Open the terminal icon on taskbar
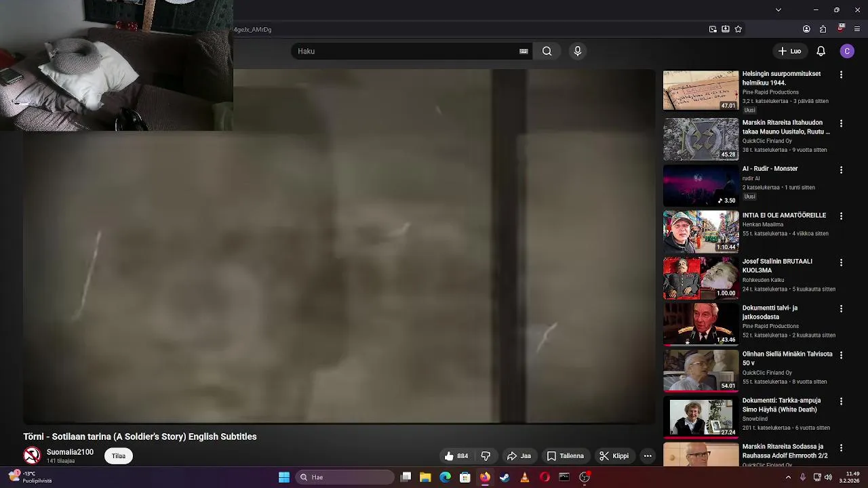The image size is (868, 488). 564,477
